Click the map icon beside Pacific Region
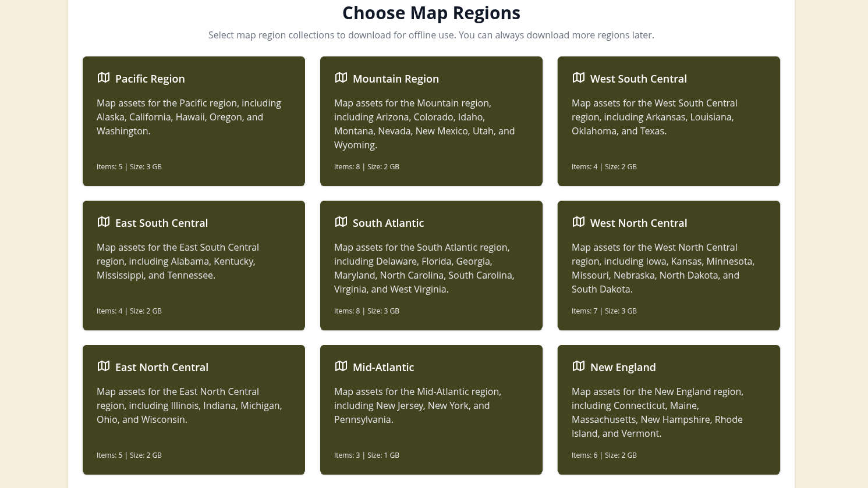This screenshot has width=868, height=488. click(104, 77)
